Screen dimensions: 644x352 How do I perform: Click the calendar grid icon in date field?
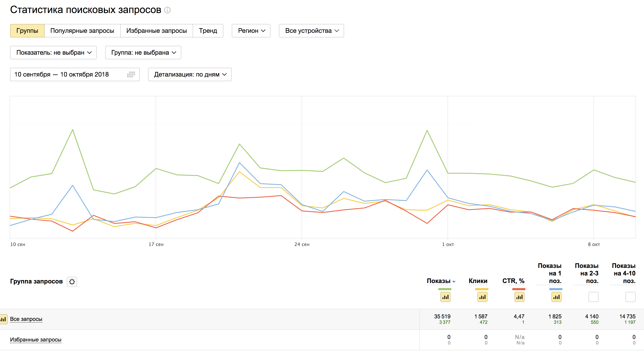coord(131,74)
